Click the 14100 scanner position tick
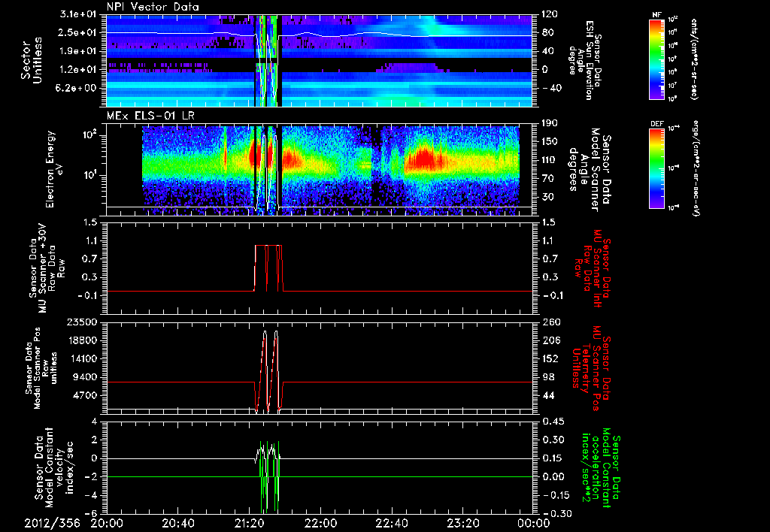 pyautogui.click(x=82, y=358)
